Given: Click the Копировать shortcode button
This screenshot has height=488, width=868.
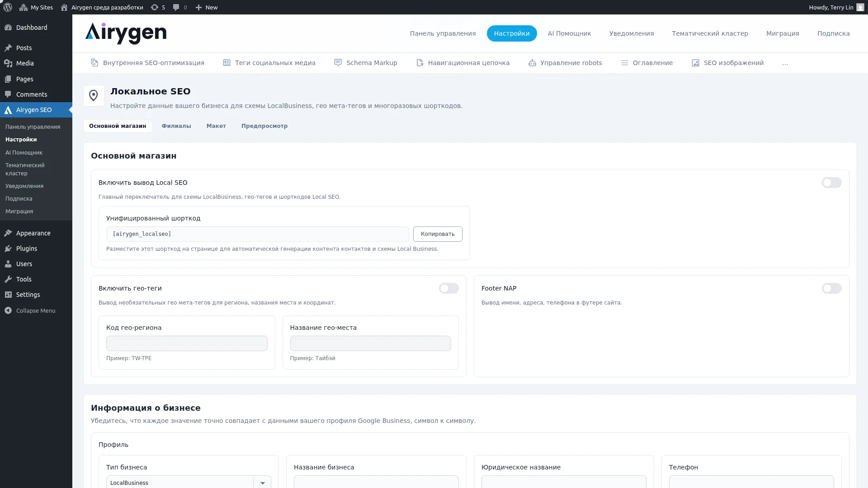Looking at the screenshot, I should coord(438,234).
